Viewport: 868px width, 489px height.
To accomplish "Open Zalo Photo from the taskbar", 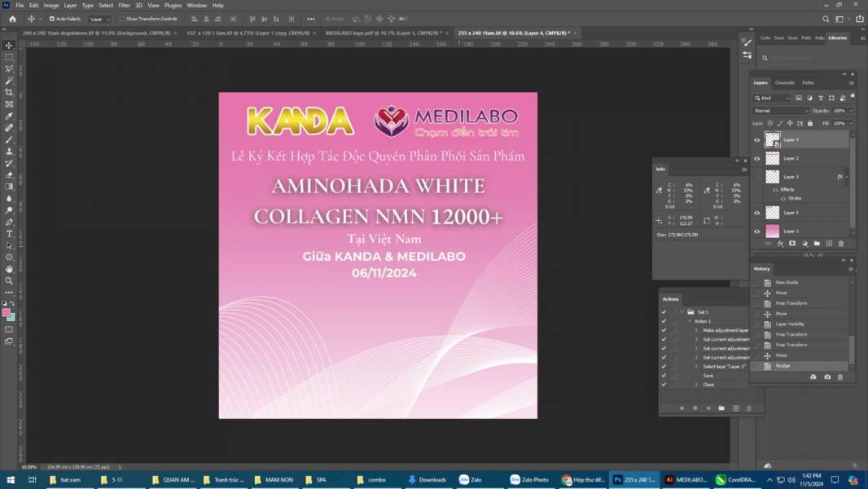I will coord(530,479).
